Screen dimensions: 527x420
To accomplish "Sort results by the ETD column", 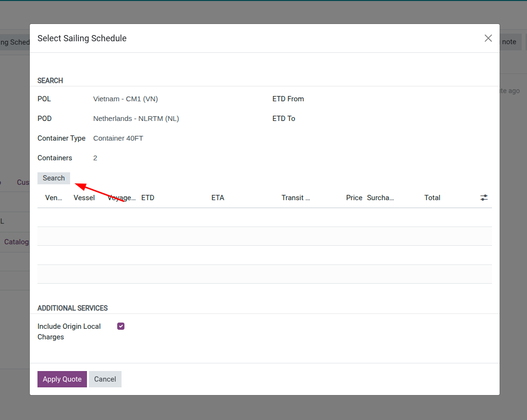I will click(147, 197).
